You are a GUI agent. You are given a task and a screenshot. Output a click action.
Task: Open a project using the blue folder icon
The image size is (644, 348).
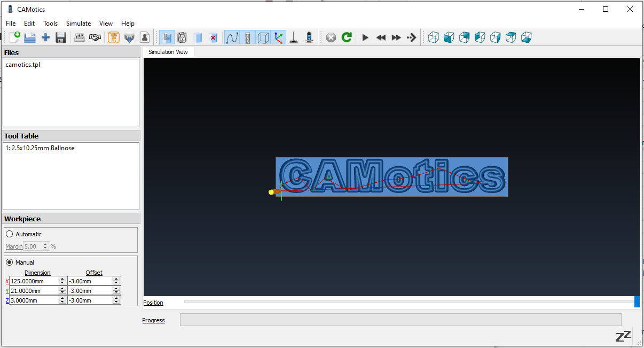(30, 37)
